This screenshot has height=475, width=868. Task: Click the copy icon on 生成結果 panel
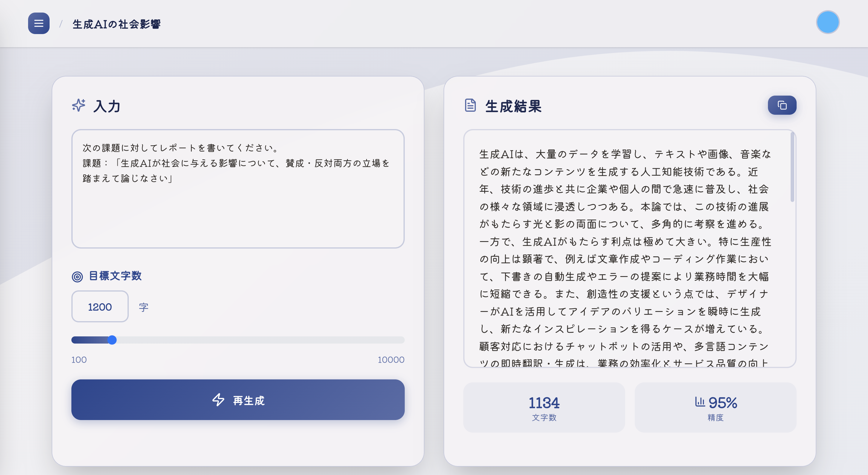tap(782, 105)
